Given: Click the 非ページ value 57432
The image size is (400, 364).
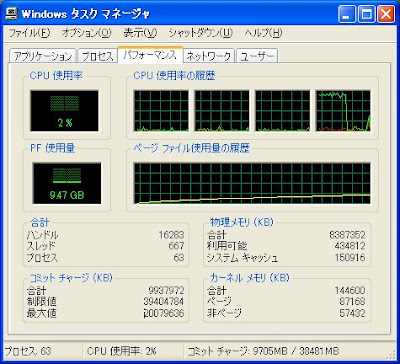Looking at the screenshot, I should pos(352,313).
